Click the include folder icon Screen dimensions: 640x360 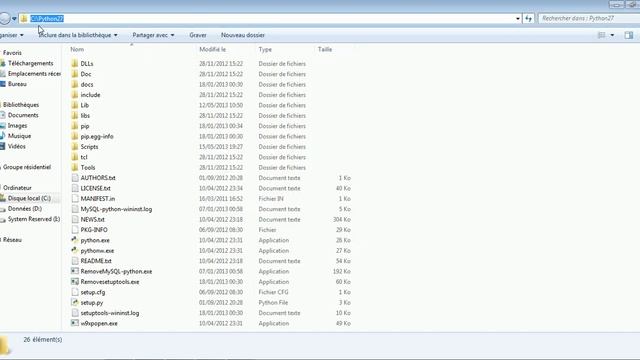pos(75,95)
